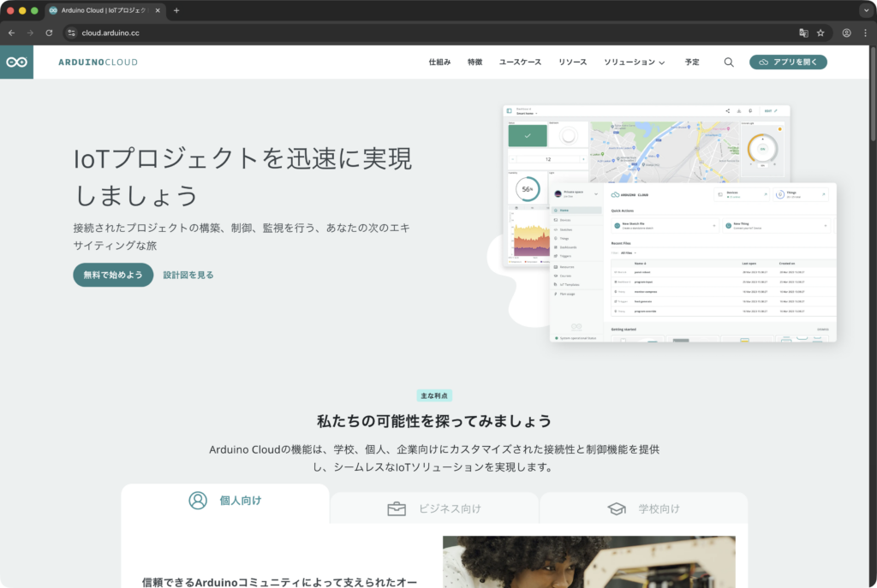The width and height of the screenshot is (877, 588).
Task: Open the Chrome profile avatar icon
Action: 846,33
